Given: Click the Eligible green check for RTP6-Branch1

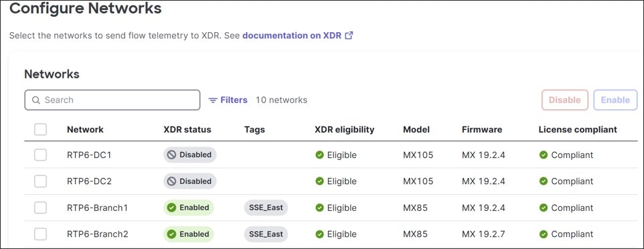Looking at the screenshot, I should (x=319, y=207).
